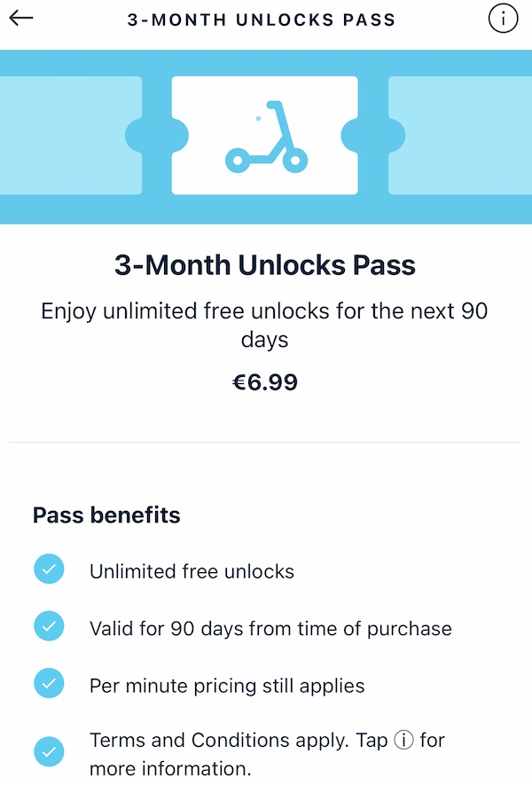This screenshot has width=532, height=785.
Task: Tap the white center ticket card
Action: 265,135
